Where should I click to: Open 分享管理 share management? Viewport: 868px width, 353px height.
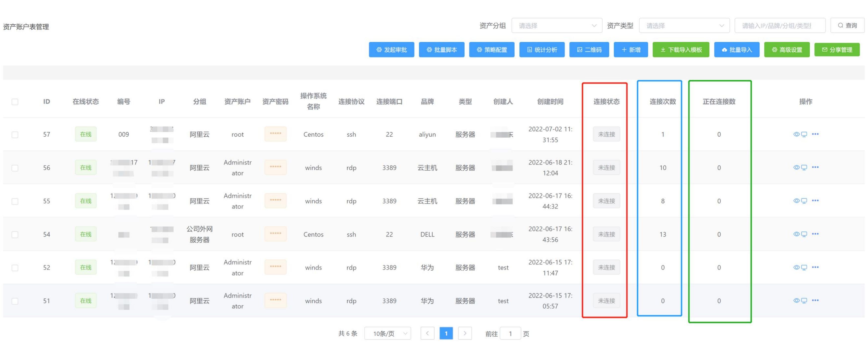pos(837,50)
